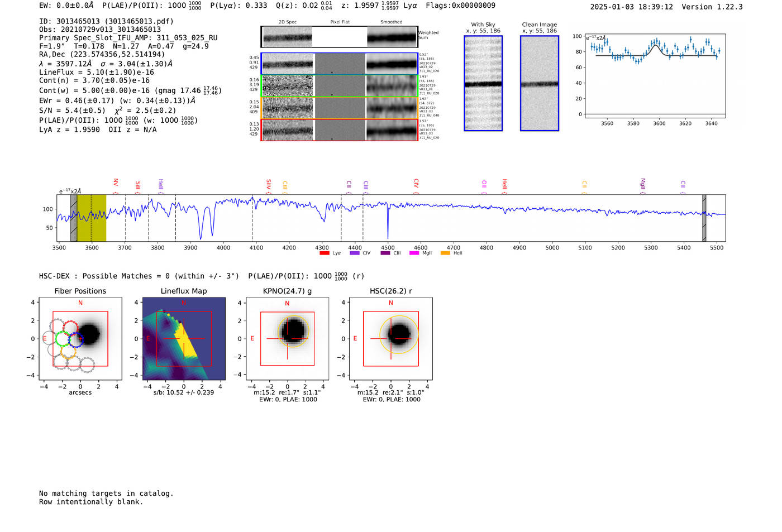Click the Weighted Sum label
The width and height of the screenshot is (782, 532).
428,35
